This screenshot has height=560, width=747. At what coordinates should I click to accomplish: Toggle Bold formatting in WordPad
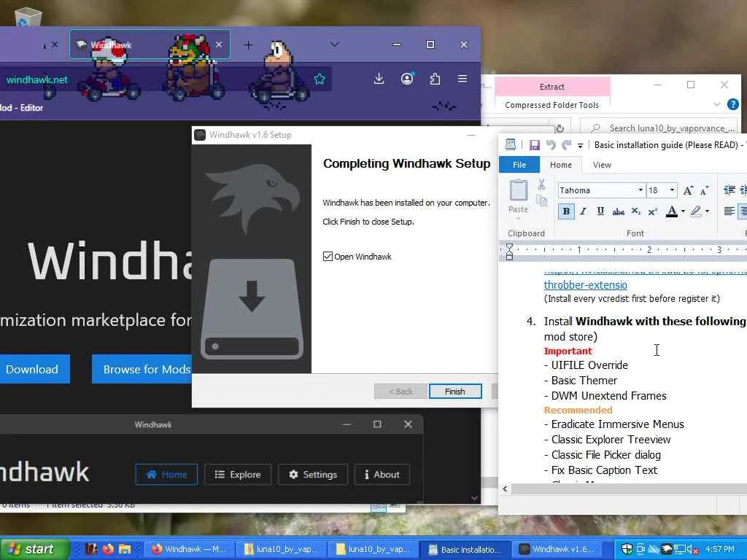[x=566, y=211]
